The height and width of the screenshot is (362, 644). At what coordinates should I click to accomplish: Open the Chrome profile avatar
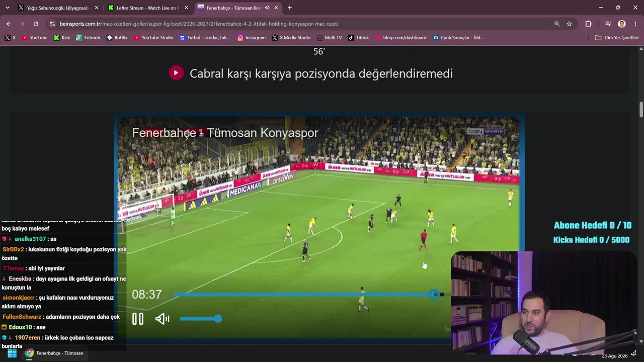[x=622, y=24]
